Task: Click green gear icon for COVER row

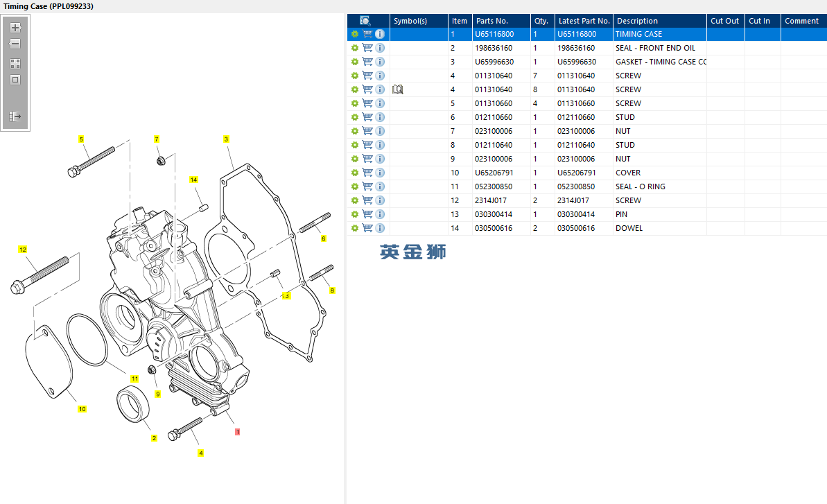Action: [x=355, y=173]
